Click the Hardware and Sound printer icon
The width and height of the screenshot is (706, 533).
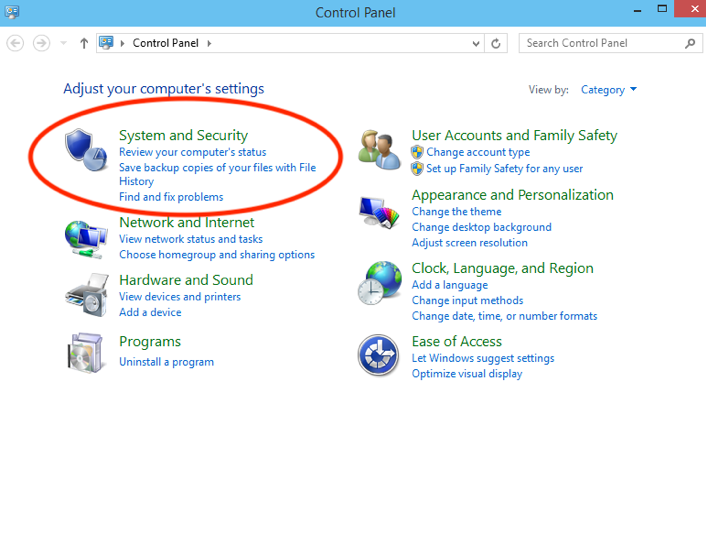(x=86, y=295)
